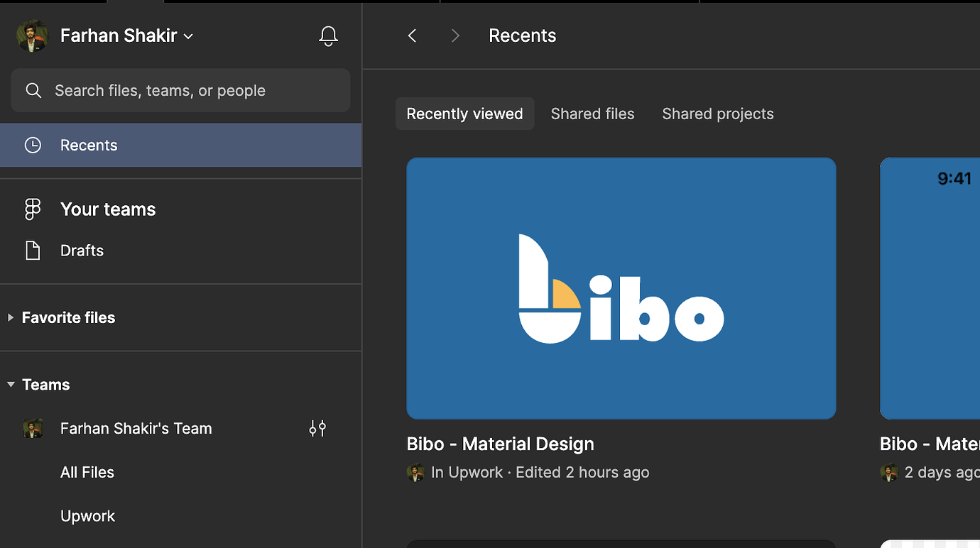The image size is (980, 548).
Task: Open the Farhan Shakir account dropdown
Action: [x=188, y=36]
